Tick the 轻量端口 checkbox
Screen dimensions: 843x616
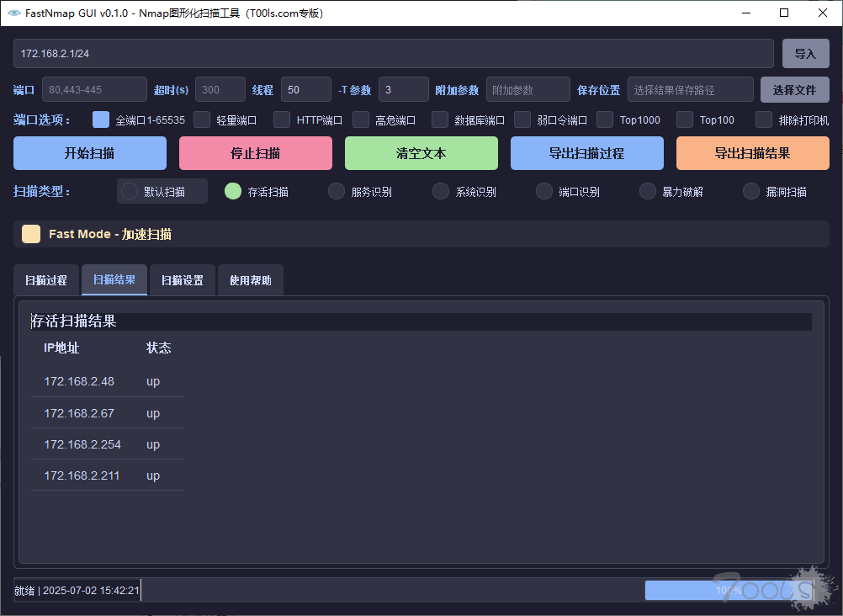tap(202, 119)
